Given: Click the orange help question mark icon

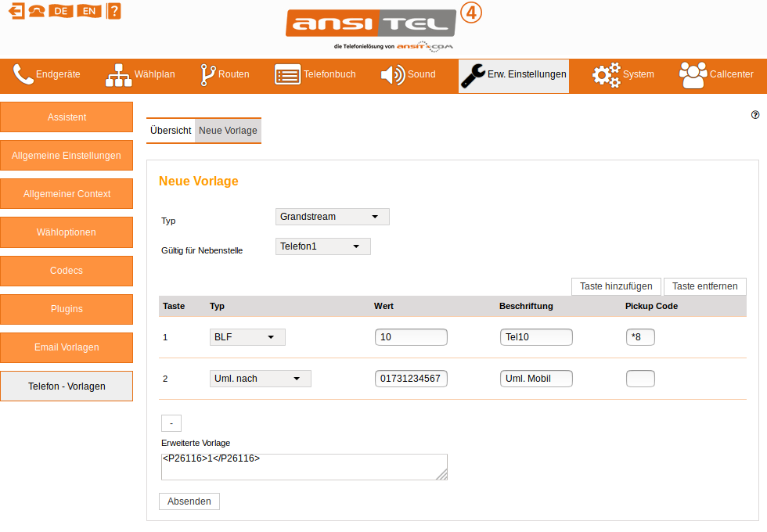Looking at the screenshot, I should pos(113,11).
